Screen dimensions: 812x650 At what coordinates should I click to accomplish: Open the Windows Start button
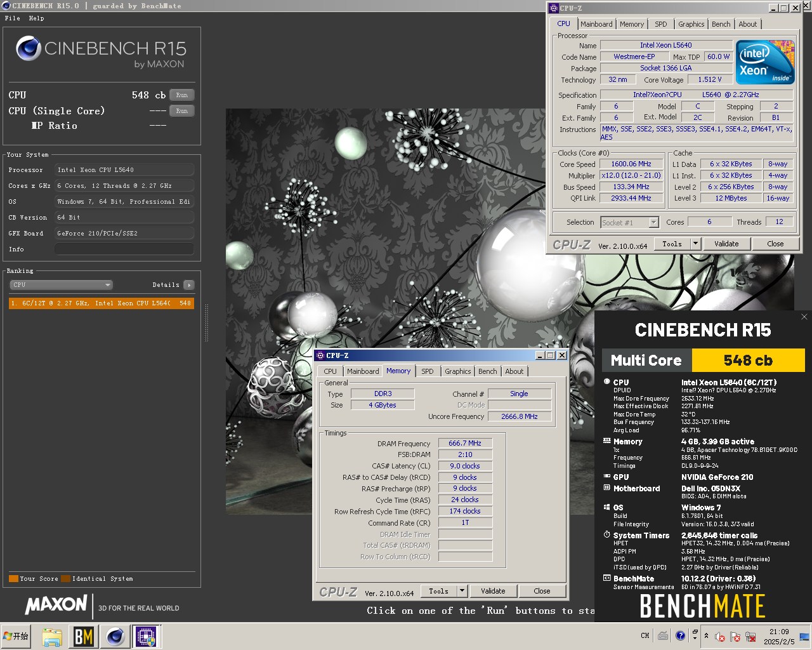[16, 636]
